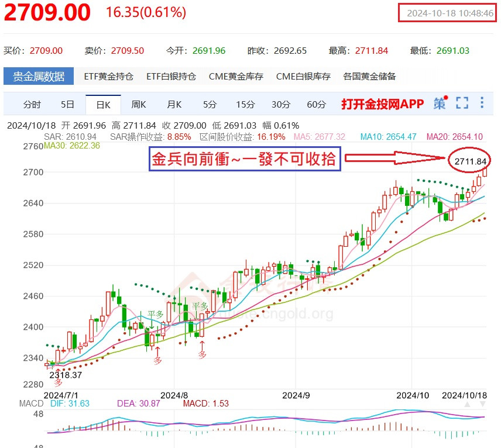Select the 月K chart period
The height and width of the screenshot is (448, 501).
pyautogui.click(x=174, y=105)
